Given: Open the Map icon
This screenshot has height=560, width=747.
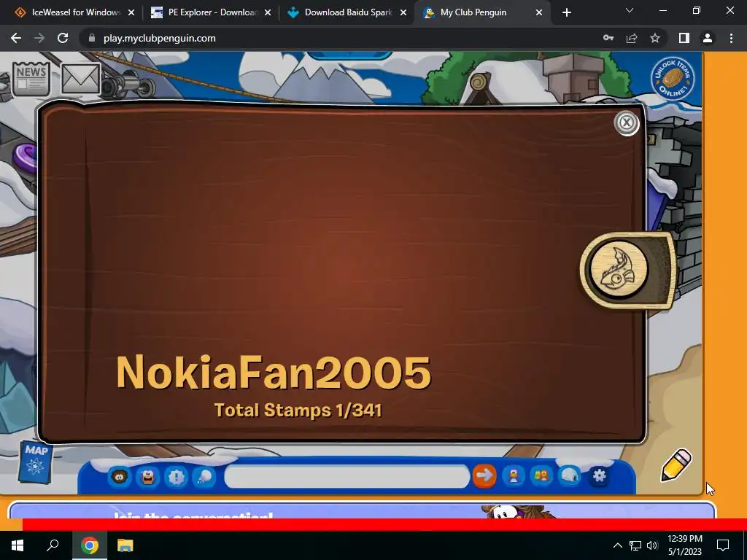Looking at the screenshot, I should (36, 462).
